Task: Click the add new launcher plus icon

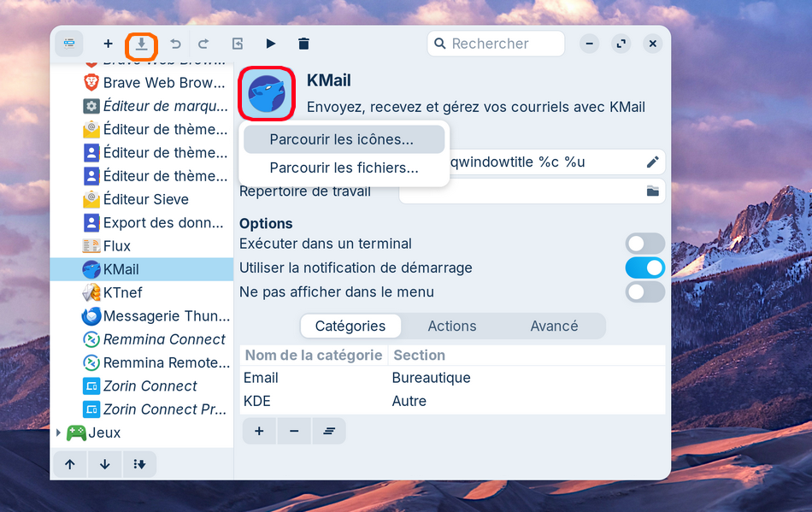Action: click(x=108, y=44)
